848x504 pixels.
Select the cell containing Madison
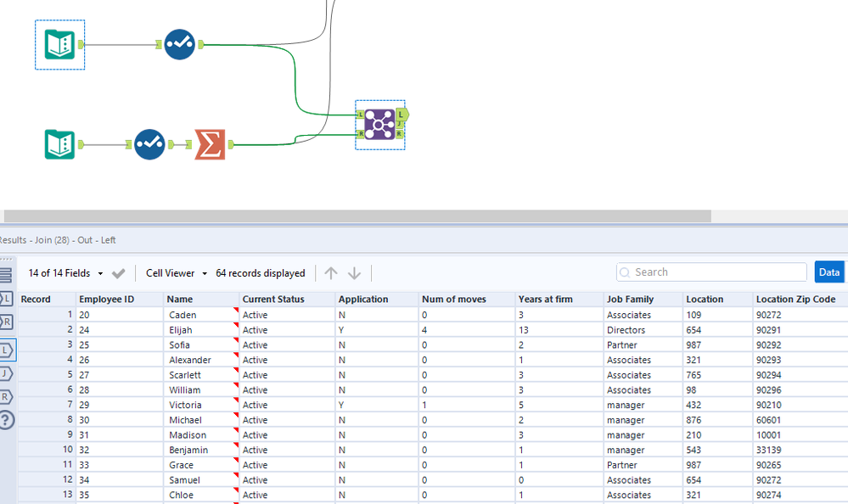(x=201, y=434)
